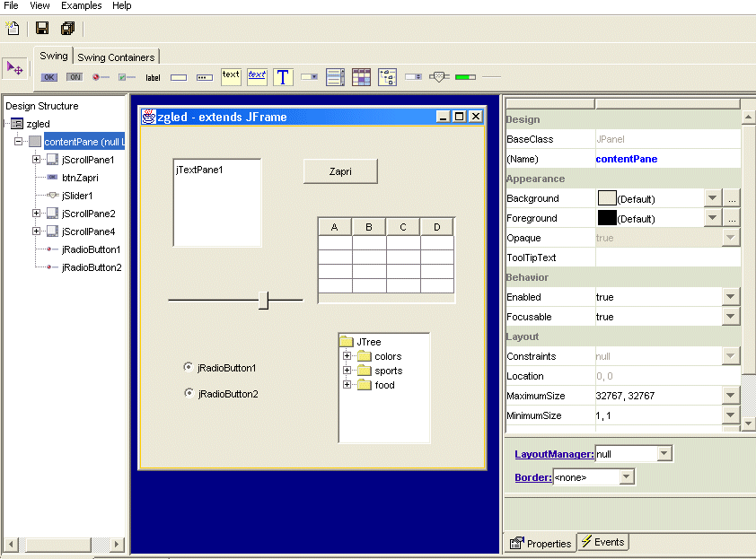The image size is (756, 559).
Task: Expand jScrollPane4 tree node
Action: point(36,231)
